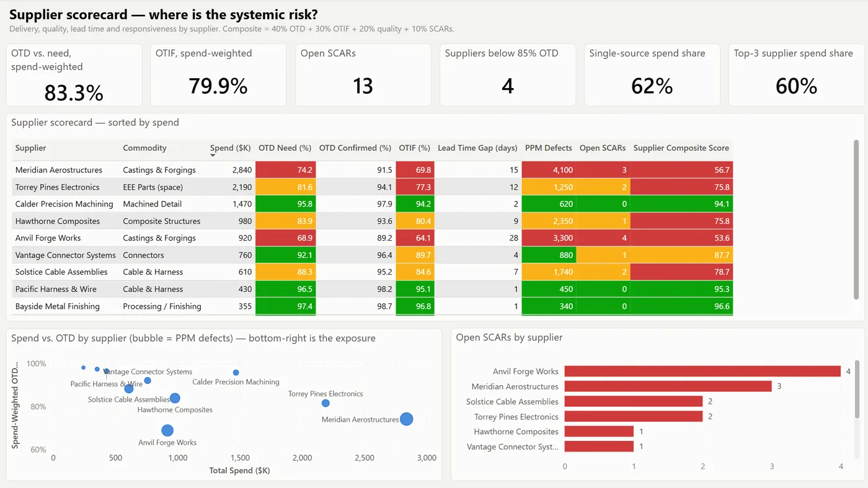This screenshot has width=868, height=488.
Task: Click the Single-source spend share 62% card
Action: [x=652, y=74]
